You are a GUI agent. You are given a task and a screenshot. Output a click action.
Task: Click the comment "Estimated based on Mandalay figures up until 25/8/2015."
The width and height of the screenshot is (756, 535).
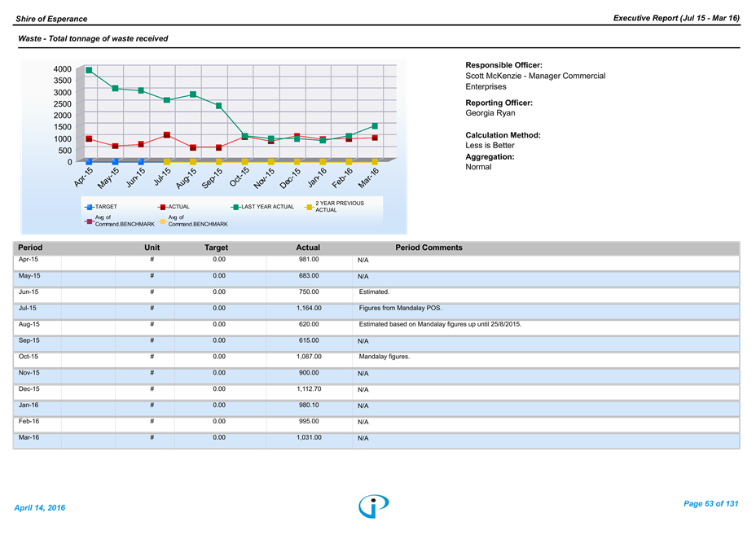point(440,324)
